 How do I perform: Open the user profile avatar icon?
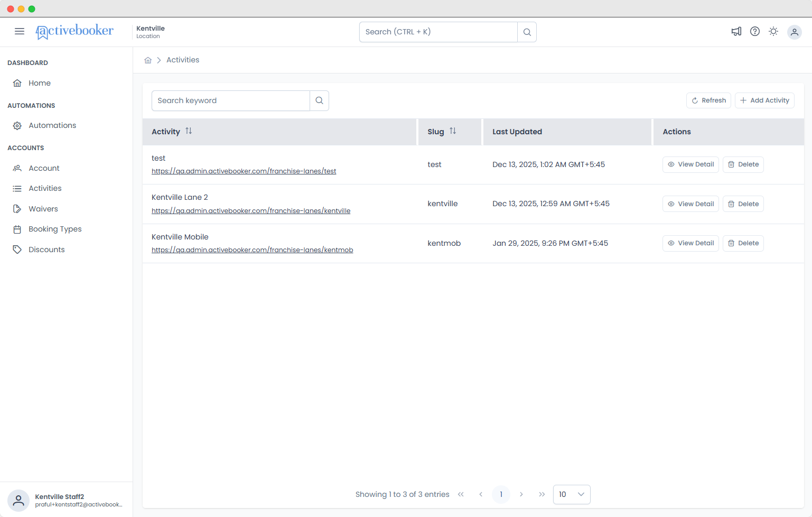(794, 32)
